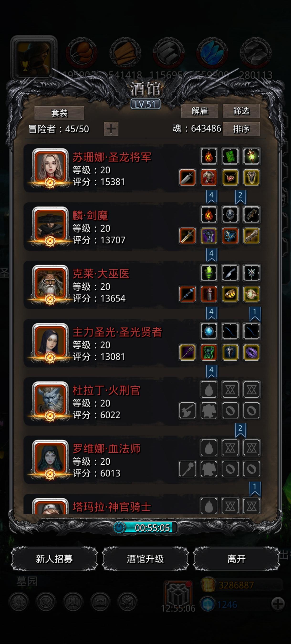Click the 00:55:05 countdown timer bar
Viewport: 291px width, 644px height.
[x=145, y=528]
